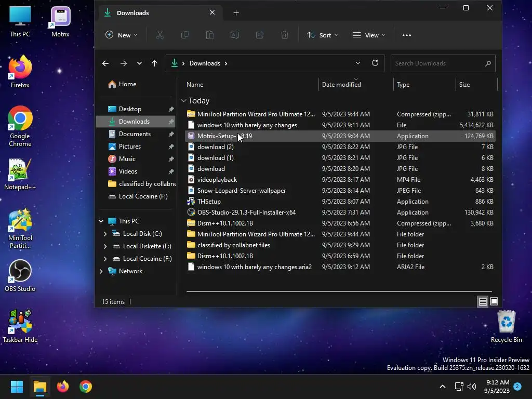Expand Local Diskette (E:) tree node
The height and width of the screenshot is (399, 532).
click(105, 246)
